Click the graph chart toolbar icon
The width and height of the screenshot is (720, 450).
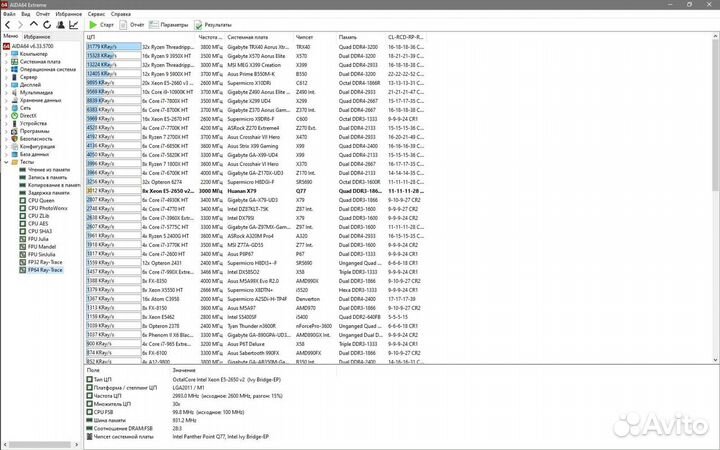[x=72, y=24]
